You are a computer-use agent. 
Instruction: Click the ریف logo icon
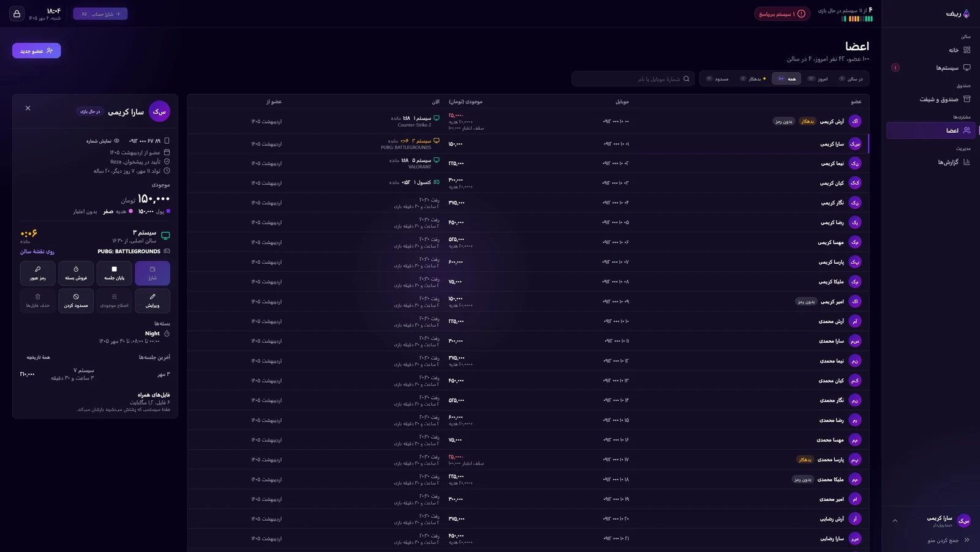[967, 13]
